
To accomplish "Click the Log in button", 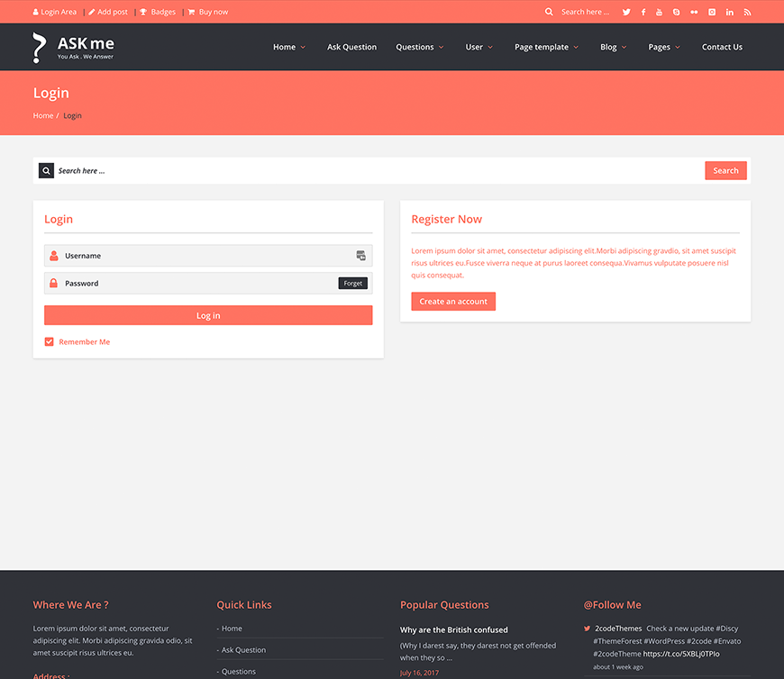I will tap(208, 315).
